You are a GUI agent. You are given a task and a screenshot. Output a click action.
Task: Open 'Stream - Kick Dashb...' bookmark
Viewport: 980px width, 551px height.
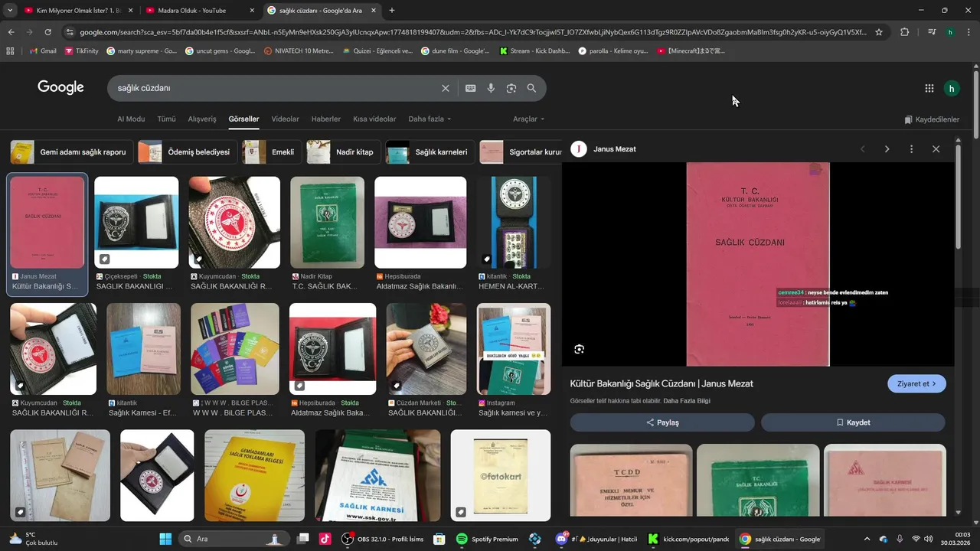pyautogui.click(x=534, y=51)
